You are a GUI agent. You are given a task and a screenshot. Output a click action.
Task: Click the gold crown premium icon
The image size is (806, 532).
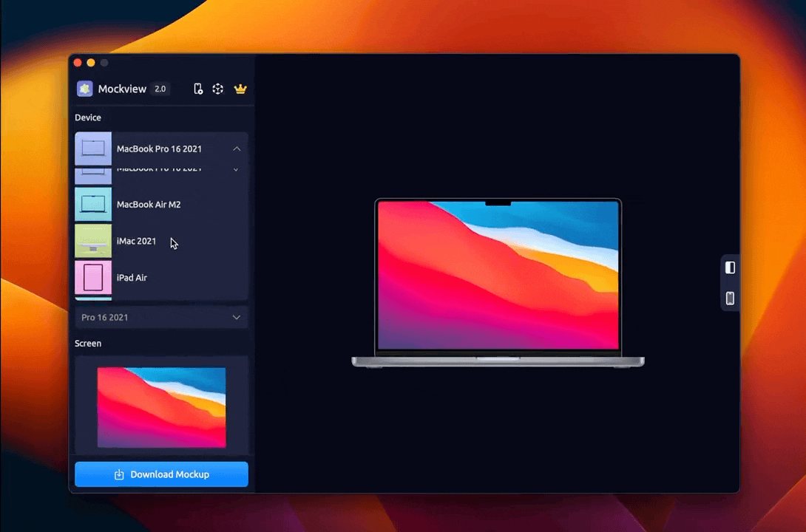pyautogui.click(x=240, y=89)
